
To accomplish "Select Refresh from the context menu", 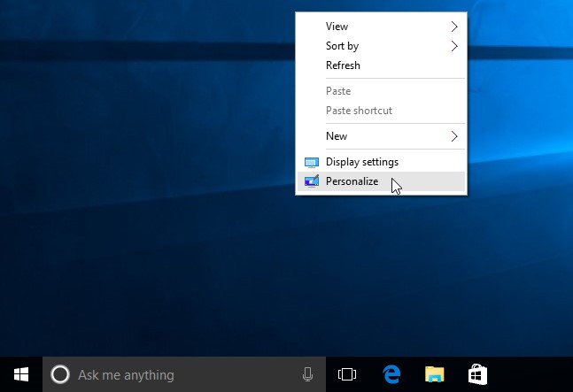I will click(x=343, y=65).
